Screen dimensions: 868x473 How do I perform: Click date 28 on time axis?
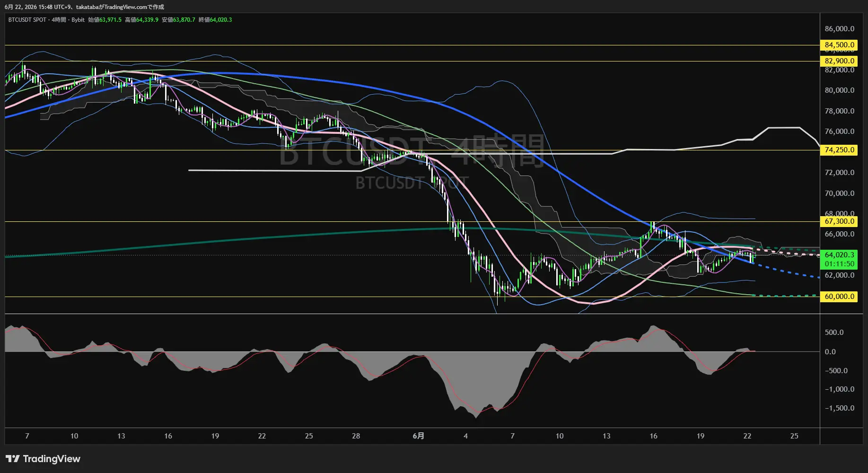356,436
